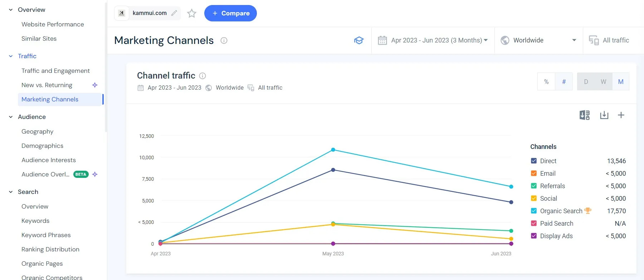
Task: Download the chart using the download icon
Action: pos(604,115)
